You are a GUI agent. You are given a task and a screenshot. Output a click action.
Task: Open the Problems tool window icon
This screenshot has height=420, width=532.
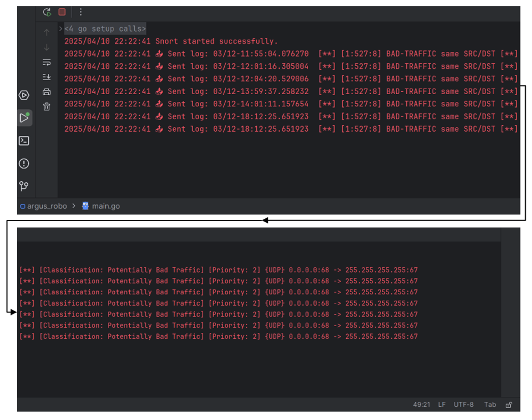click(x=24, y=164)
